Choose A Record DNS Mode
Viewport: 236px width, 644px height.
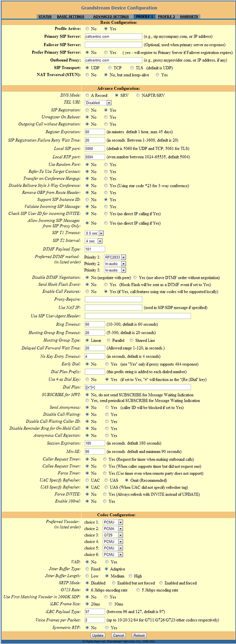point(88,95)
